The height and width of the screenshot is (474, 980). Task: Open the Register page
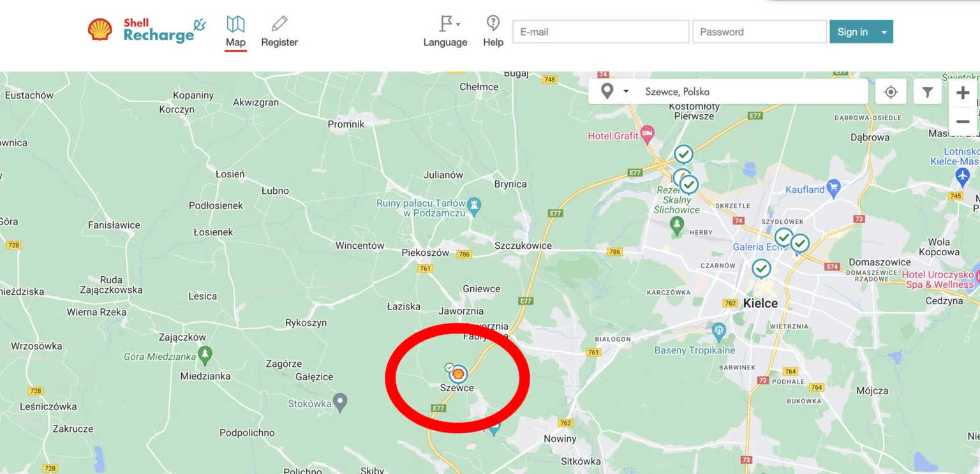[x=279, y=33]
